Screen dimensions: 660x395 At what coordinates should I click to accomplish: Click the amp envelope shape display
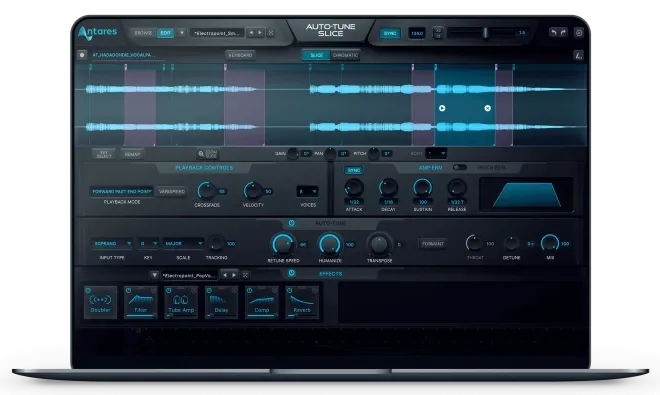click(527, 195)
